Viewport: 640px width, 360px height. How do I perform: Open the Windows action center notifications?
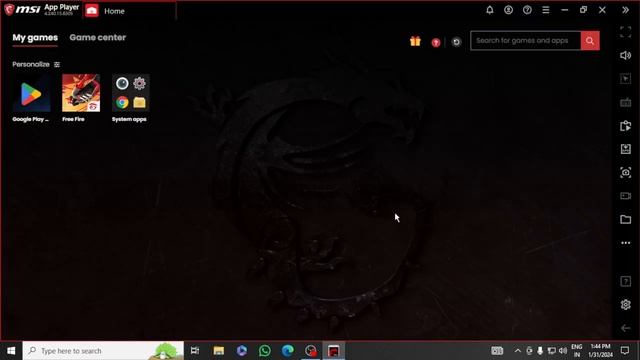pyautogui.click(x=624, y=351)
